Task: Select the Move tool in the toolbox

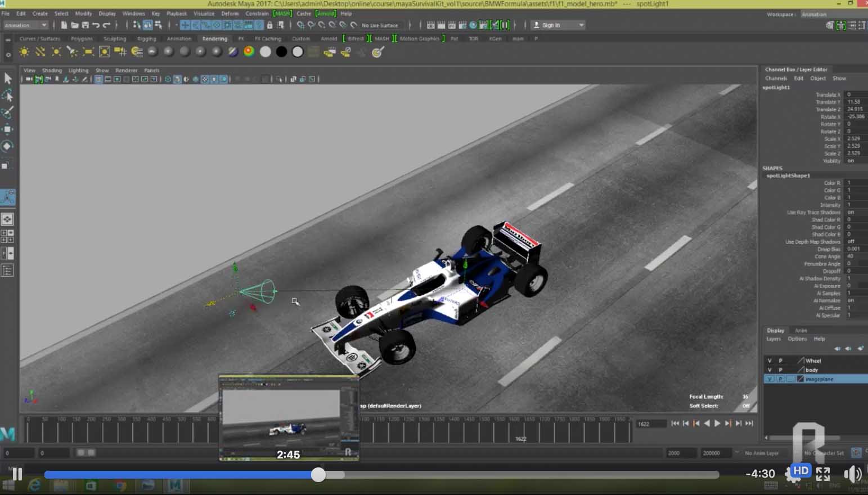Action: [x=7, y=129]
